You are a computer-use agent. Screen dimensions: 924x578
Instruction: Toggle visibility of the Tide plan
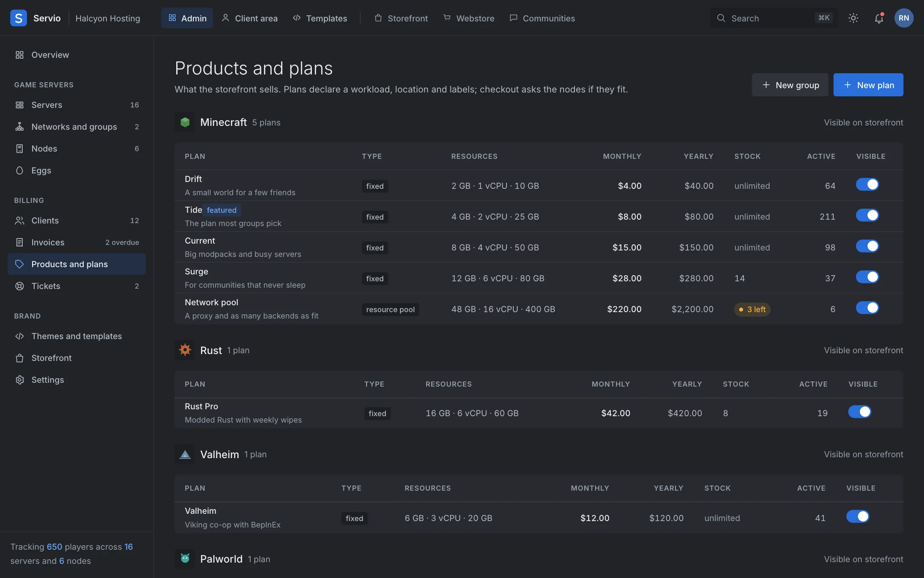867,215
